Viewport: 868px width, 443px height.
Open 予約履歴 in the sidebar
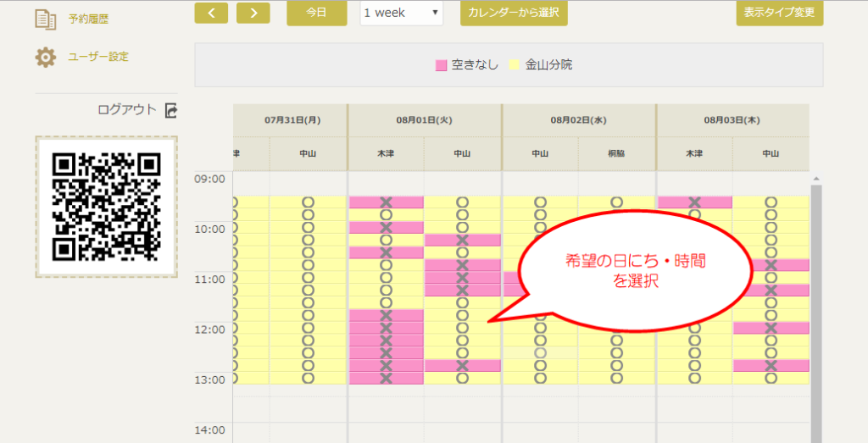click(x=88, y=19)
